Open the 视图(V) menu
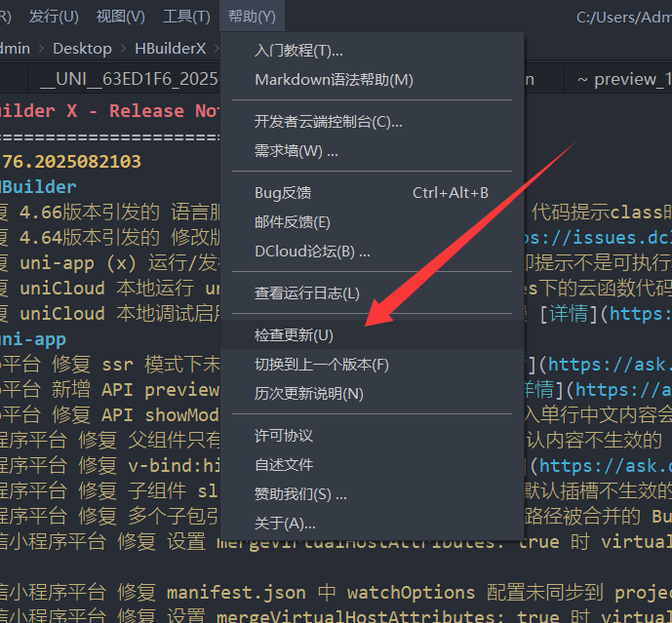This screenshot has height=623, width=672. pyautogui.click(x=120, y=17)
